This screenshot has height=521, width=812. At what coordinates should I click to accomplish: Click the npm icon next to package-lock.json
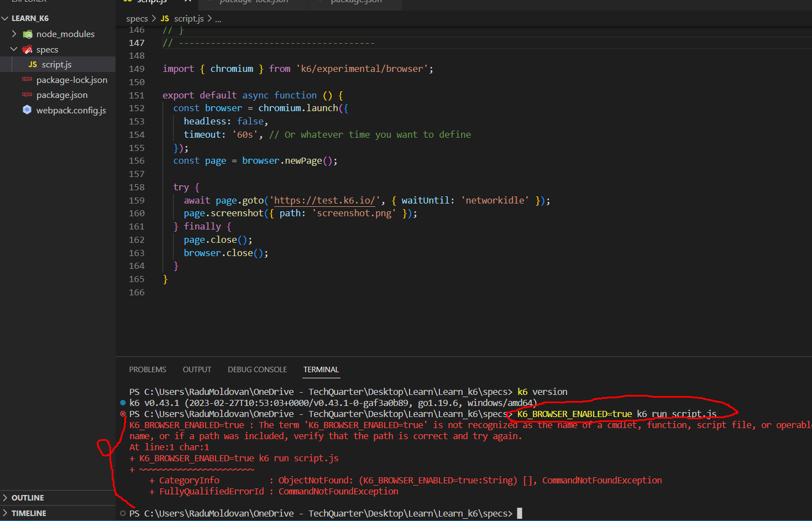coord(27,80)
